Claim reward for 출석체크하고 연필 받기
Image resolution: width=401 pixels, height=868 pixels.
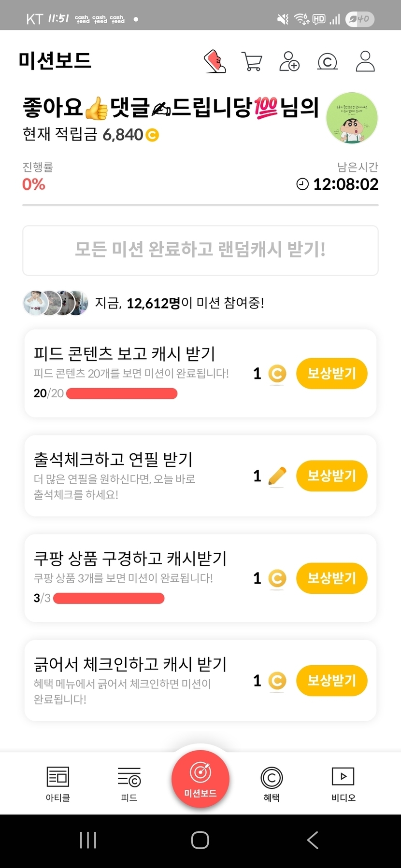(x=331, y=476)
